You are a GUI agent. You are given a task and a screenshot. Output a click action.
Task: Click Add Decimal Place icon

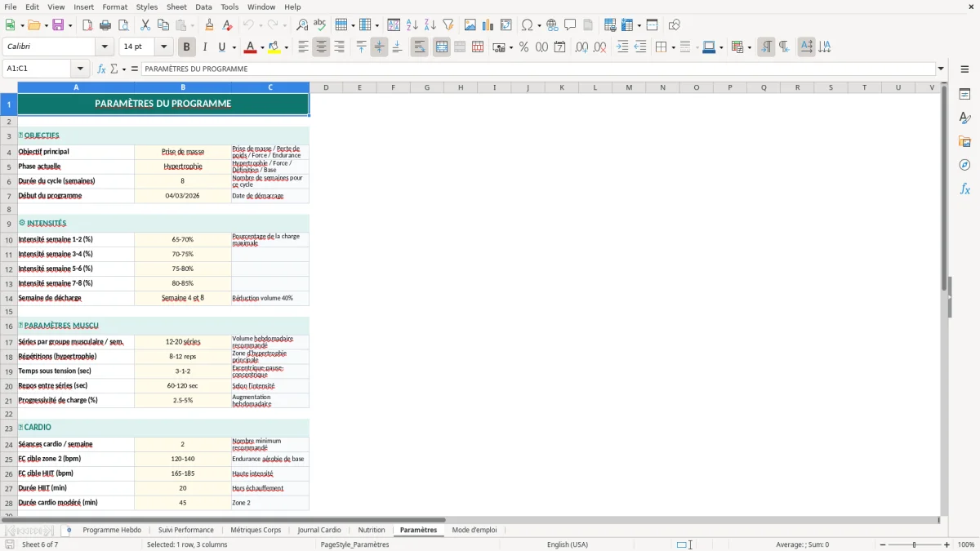581,47
